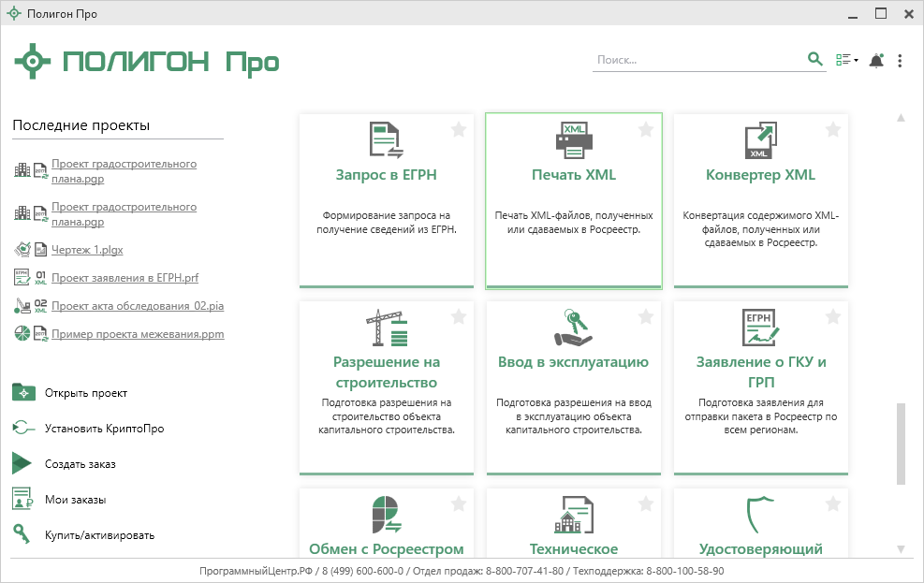The width and height of the screenshot is (924, 583).
Task: Open Разрешение на строительство crane icon
Action: click(386, 328)
